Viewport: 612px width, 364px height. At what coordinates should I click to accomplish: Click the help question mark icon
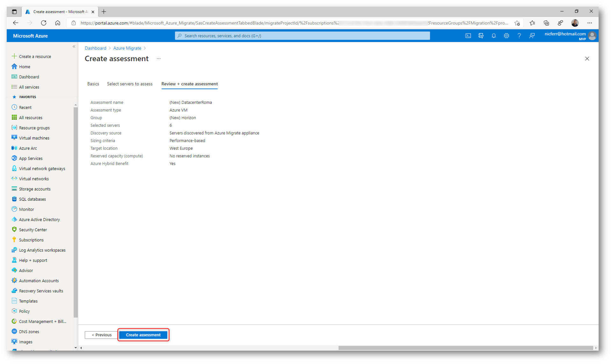pyautogui.click(x=519, y=36)
